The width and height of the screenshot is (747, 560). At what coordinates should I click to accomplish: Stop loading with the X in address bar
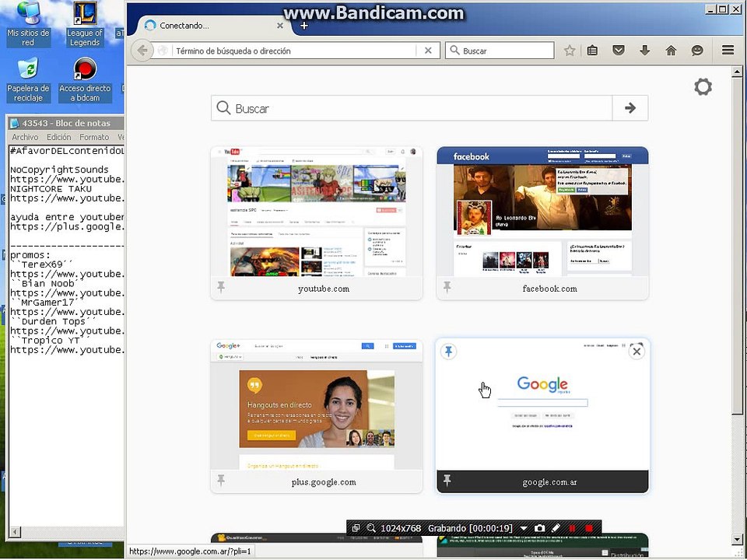[x=428, y=51]
